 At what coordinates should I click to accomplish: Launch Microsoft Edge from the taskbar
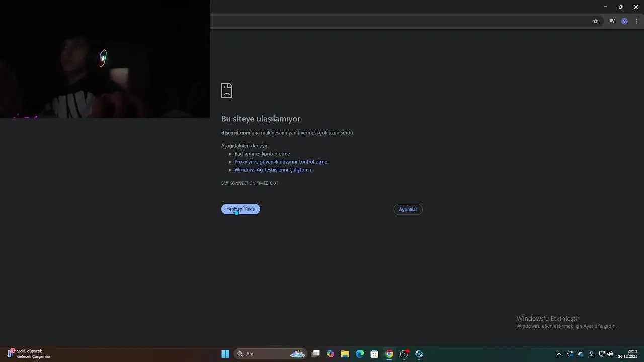[x=360, y=354]
